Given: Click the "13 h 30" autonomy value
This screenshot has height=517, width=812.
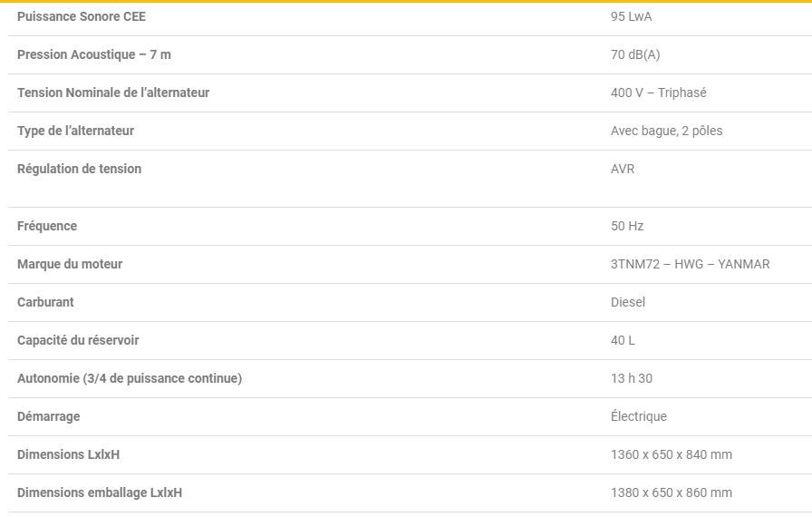Looking at the screenshot, I should click(632, 378).
